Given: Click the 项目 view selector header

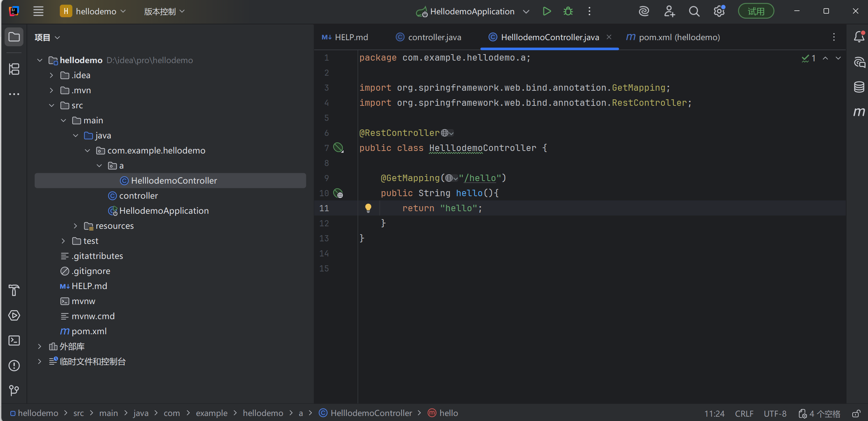Looking at the screenshot, I should 47,37.
